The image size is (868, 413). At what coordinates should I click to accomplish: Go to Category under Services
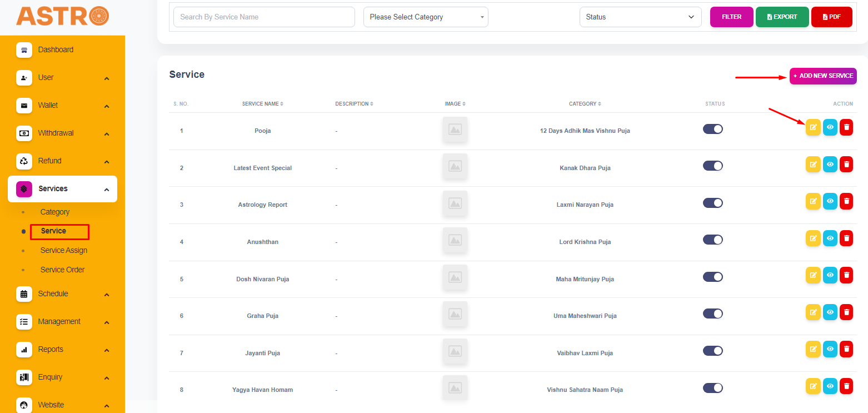tap(55, 212)
